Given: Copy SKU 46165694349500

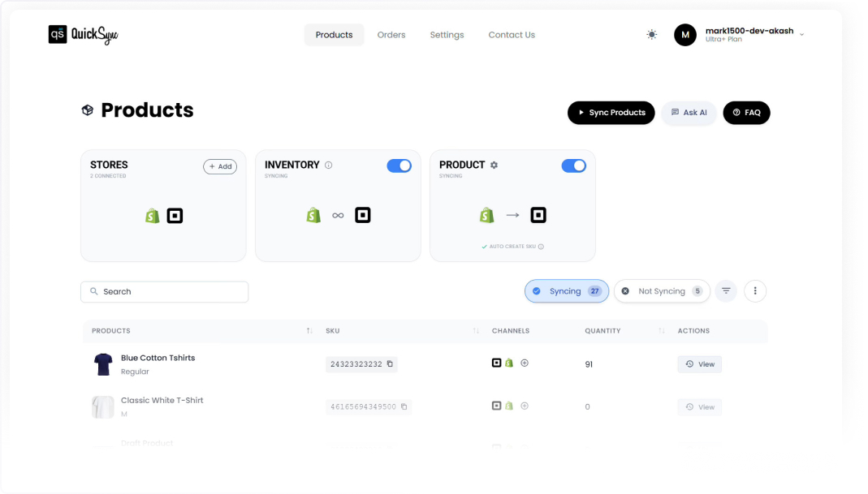Looking at the screenshot, I should click(x=404, y=406).
